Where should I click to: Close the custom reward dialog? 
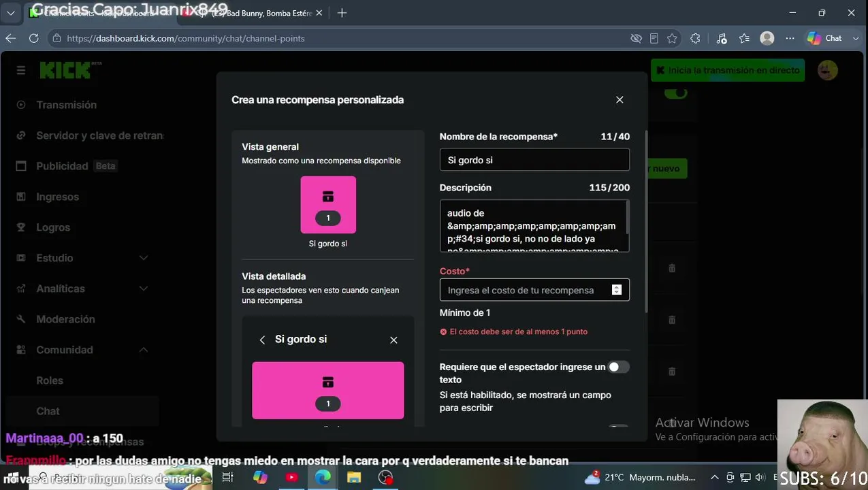point(620,99)
